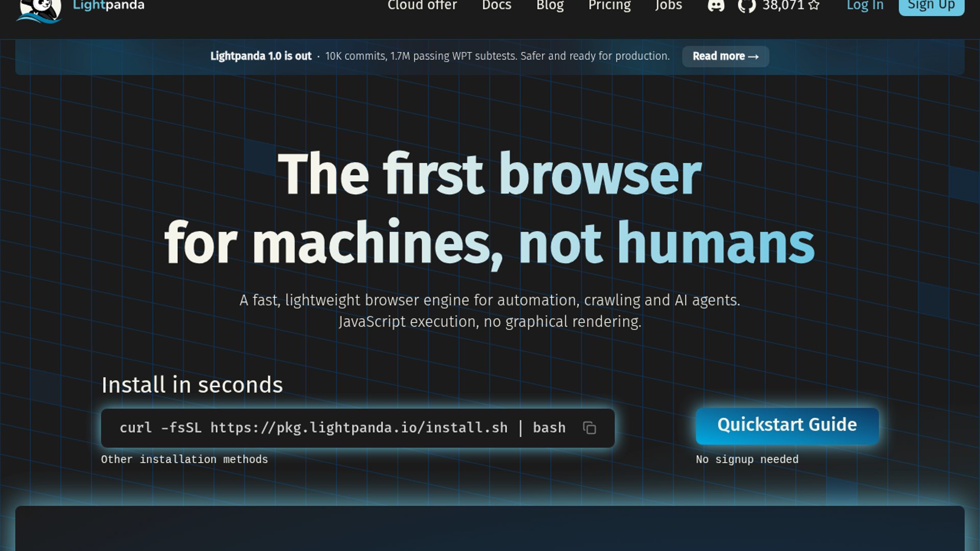Open the Discord community icon
Screen dimensions: 980x551
coord(716,6)
